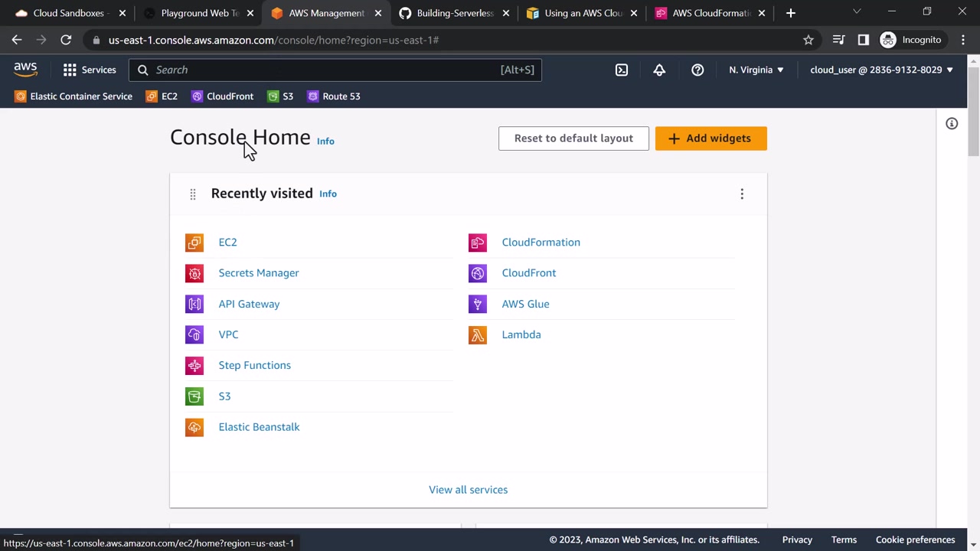Image resolution: width=980 pixels, height=551 pixels.
Task: Open the Secrets Manager link
Action: (259, 273)
